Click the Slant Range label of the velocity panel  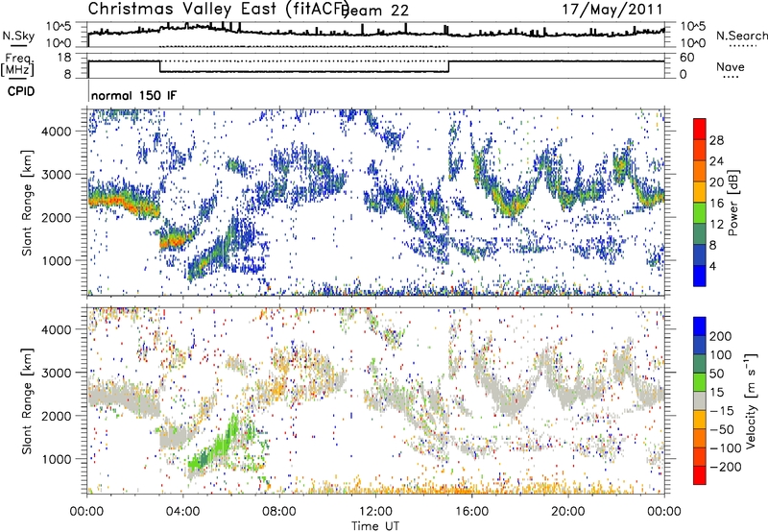[27, 401]
